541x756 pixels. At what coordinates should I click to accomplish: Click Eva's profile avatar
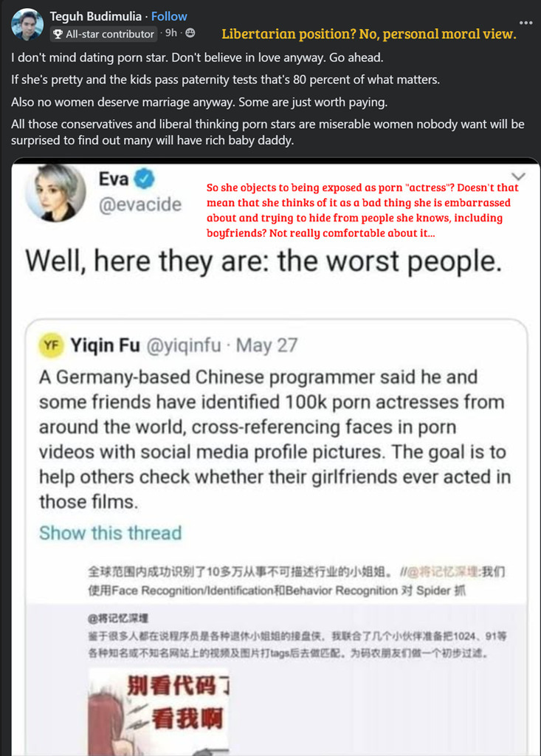[55, 193]
